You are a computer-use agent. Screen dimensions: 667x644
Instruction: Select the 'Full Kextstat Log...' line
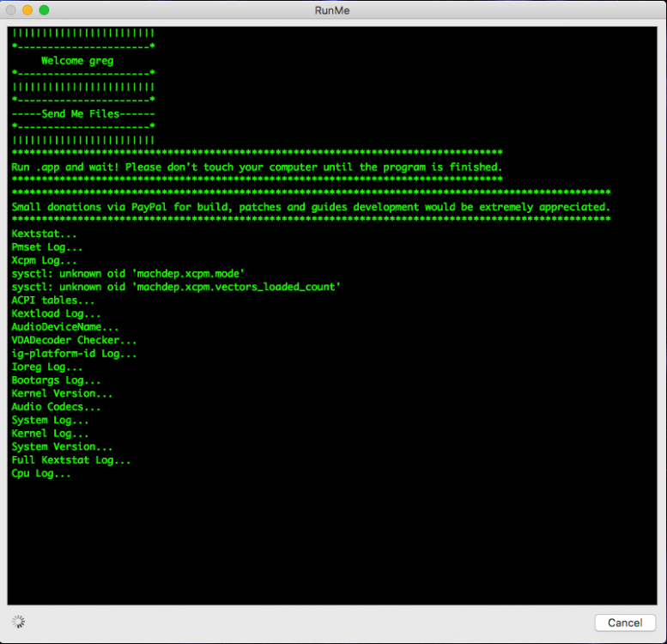(71, 460)
